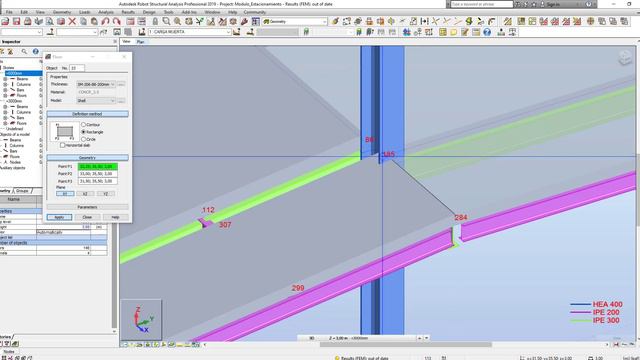Viewport: 640px width, 360px height.
Task: Click the keyword search box in title bar
Action: point(482,4)
